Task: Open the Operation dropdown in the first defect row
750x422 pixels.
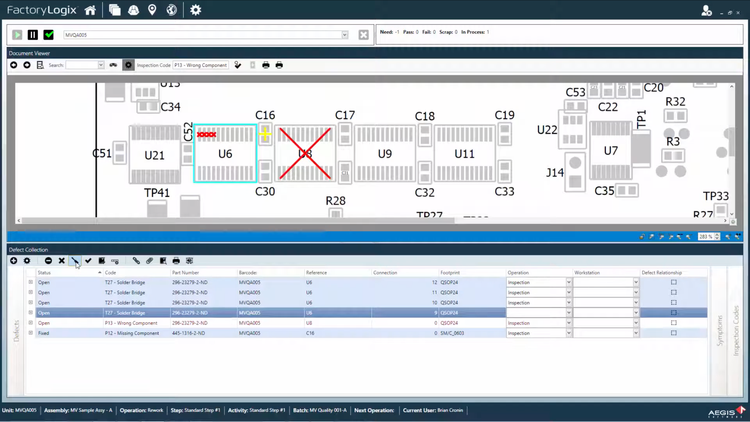Action: pos(568,283)
